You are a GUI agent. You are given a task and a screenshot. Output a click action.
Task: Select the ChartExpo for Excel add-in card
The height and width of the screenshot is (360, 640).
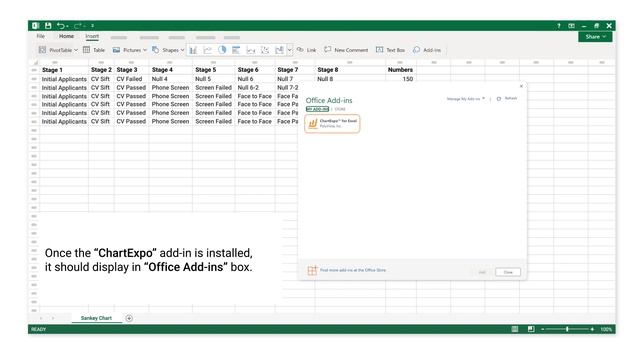pyautogui.click(x=332, y=124)
